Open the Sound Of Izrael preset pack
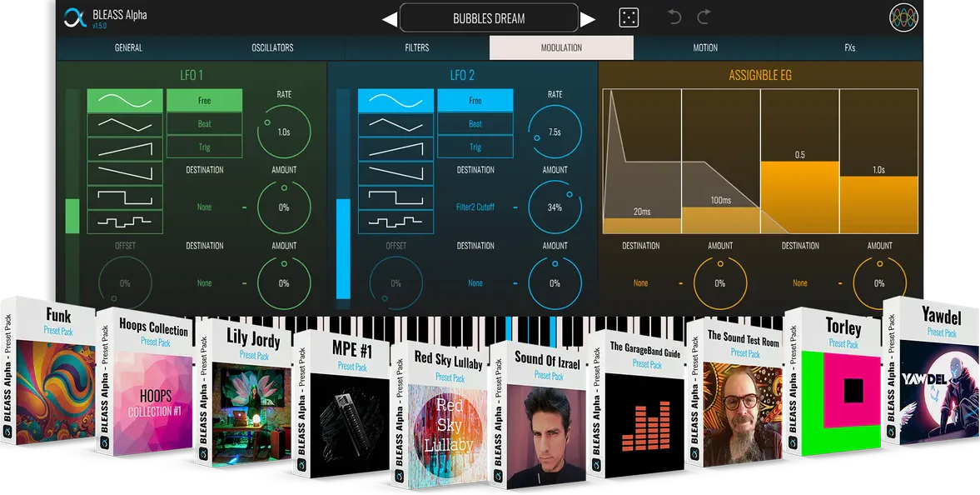This screenshot has height=495, width=980. click(x=538, y=414)
